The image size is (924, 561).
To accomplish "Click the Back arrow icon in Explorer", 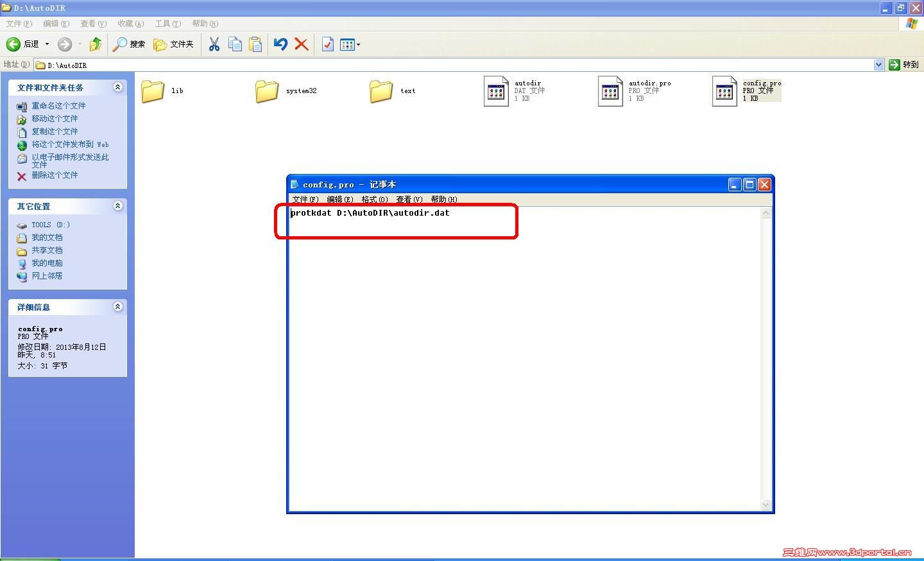I will point(13,44).
